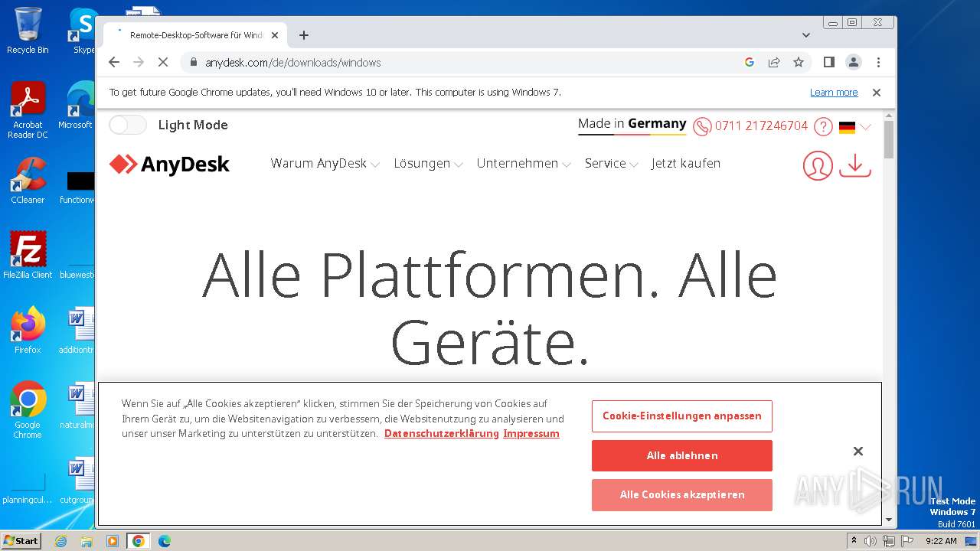
Task: Click the Learn more link in Chrome infobar
Action: 834,93
